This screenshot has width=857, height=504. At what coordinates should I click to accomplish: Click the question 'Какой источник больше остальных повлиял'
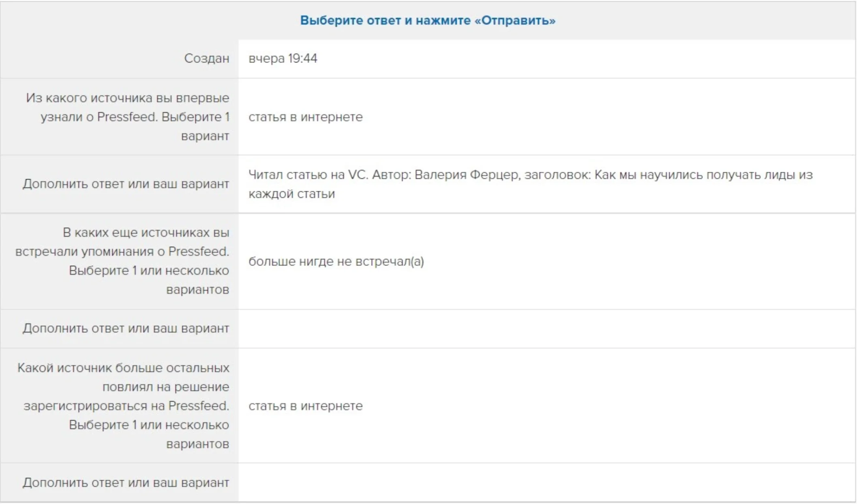(x=123, y=368)
